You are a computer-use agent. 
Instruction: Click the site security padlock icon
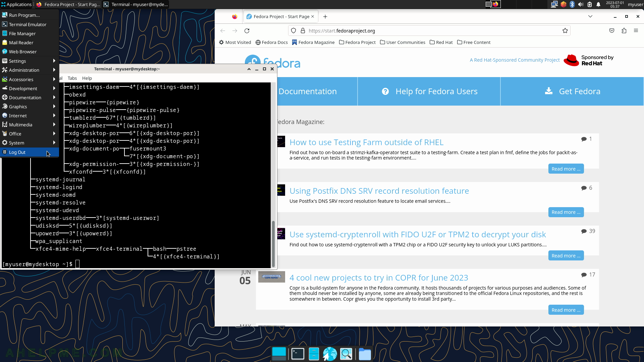click(303, 31)
